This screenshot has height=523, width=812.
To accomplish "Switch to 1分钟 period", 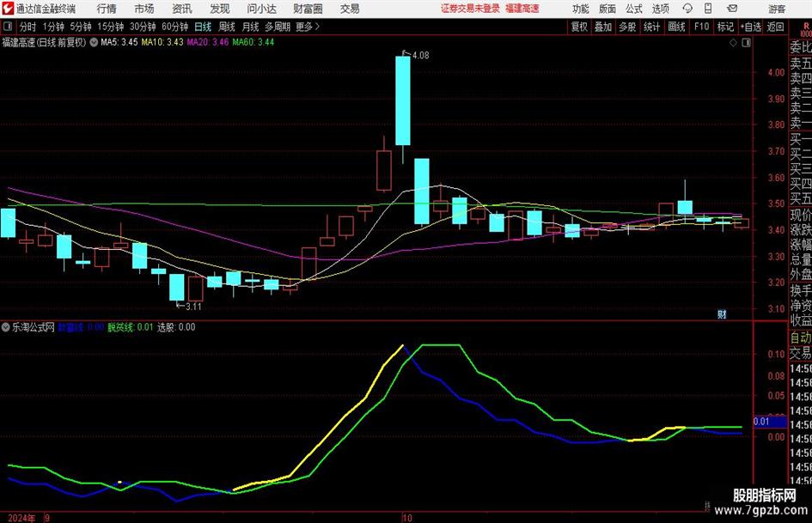I will click(x=53, y=27).
